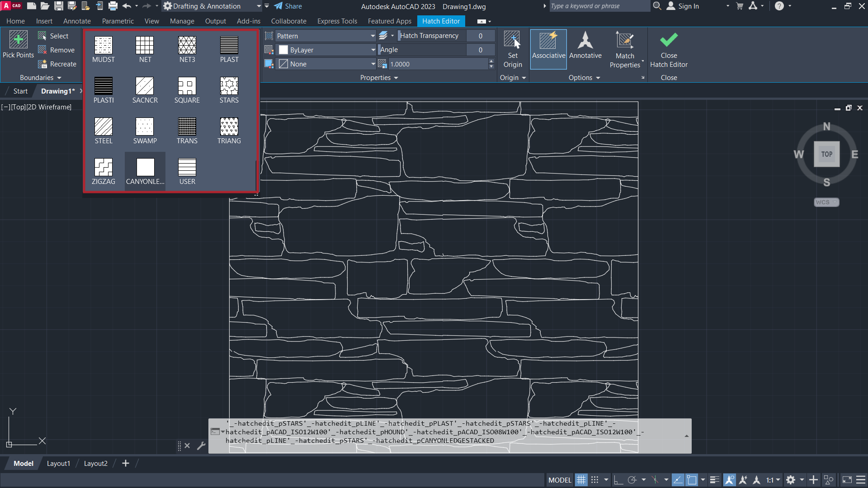
Task: Adjust the Angle value input field
Action: [481, 49]
